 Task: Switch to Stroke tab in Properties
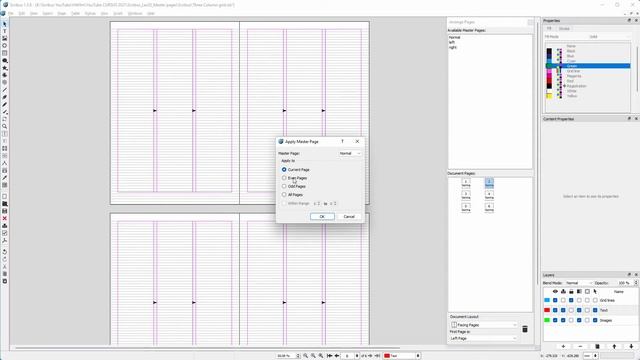[x=564, y=29]
